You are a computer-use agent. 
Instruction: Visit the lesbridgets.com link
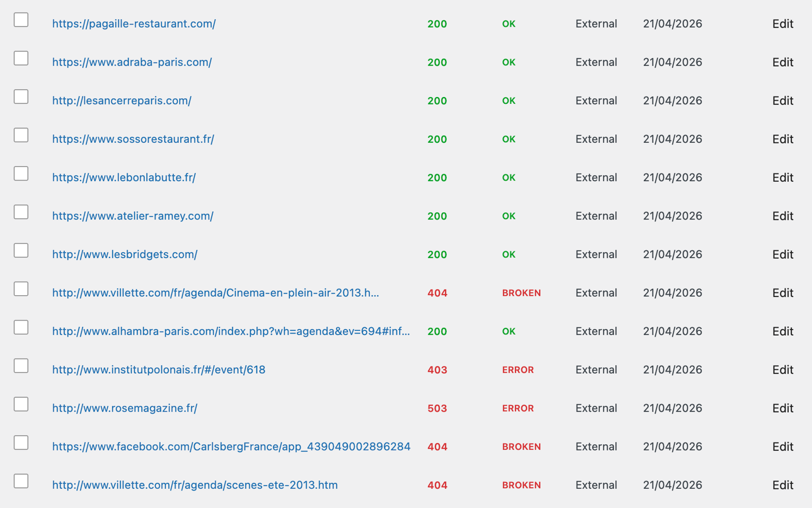pos(125,254)
